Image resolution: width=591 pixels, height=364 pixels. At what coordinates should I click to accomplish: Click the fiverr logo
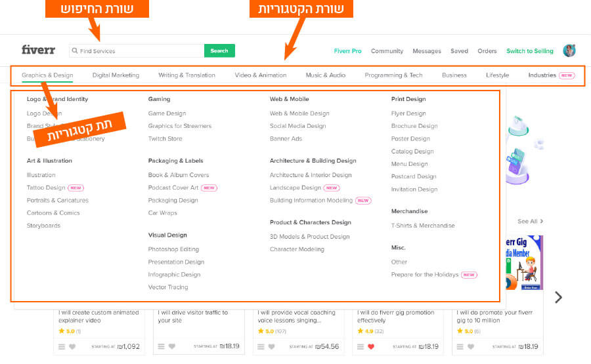[38, 51]
